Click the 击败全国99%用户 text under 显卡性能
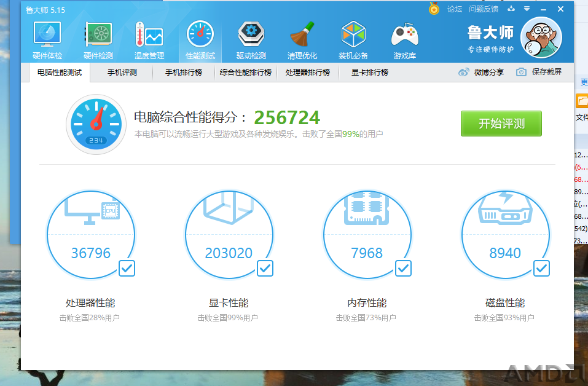588x386 pixels. 227,318
